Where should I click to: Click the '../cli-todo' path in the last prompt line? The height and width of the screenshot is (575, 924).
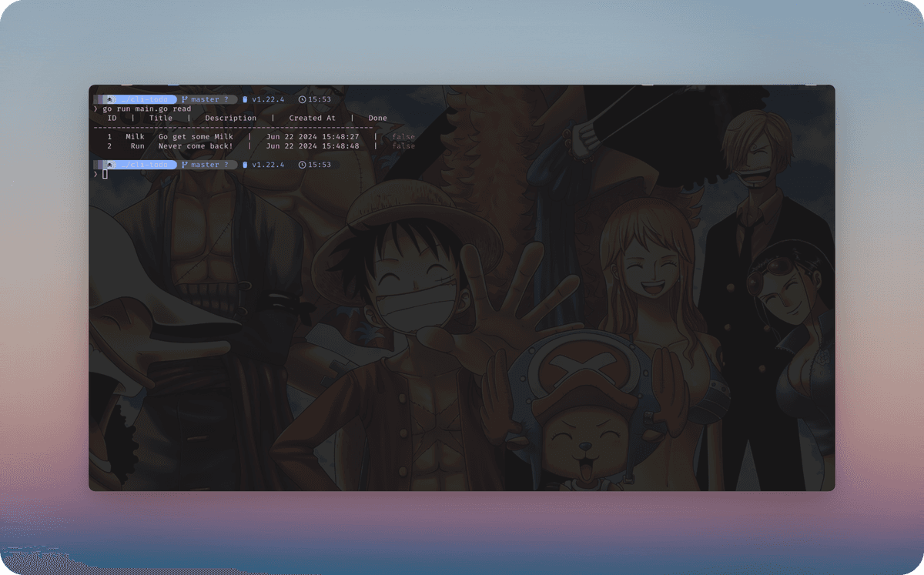click(x=143, y=165)
